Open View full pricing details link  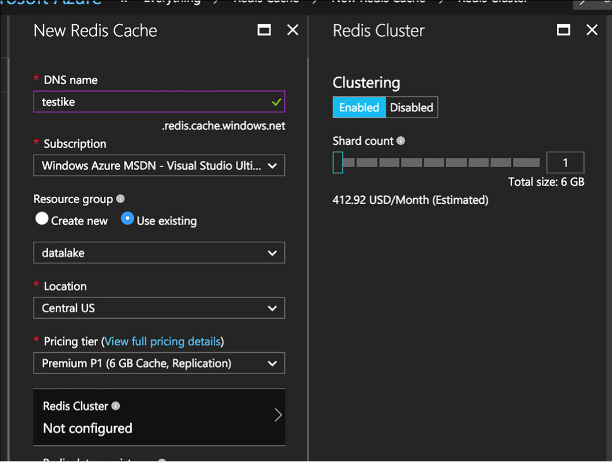[162, 341]
